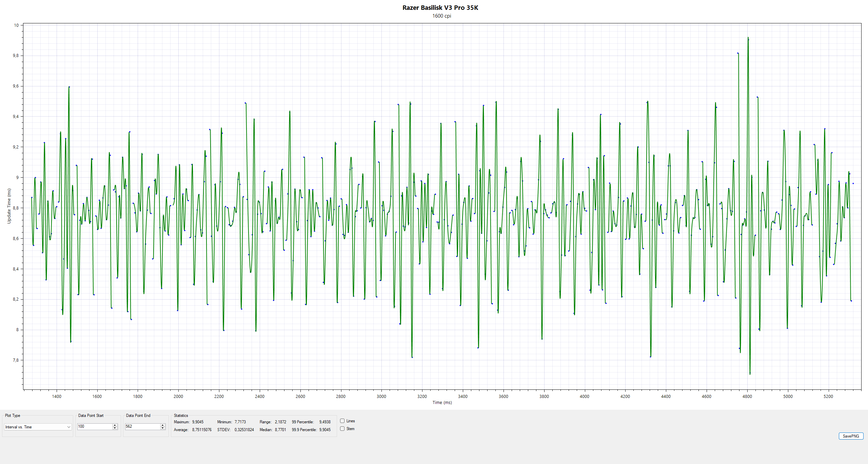Click the Time (ms) axis label
The height and width of the screenshot is (464, 868).
point(442,403)
